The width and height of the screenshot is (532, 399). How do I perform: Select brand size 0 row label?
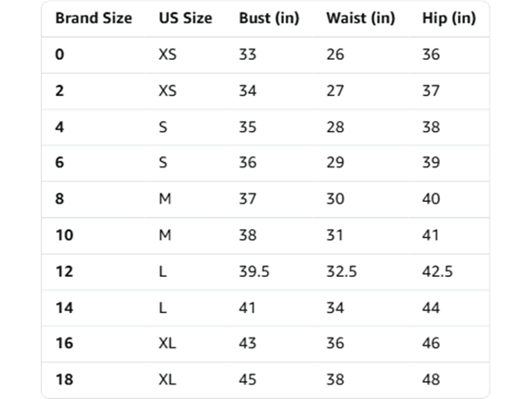coord(60,54)
